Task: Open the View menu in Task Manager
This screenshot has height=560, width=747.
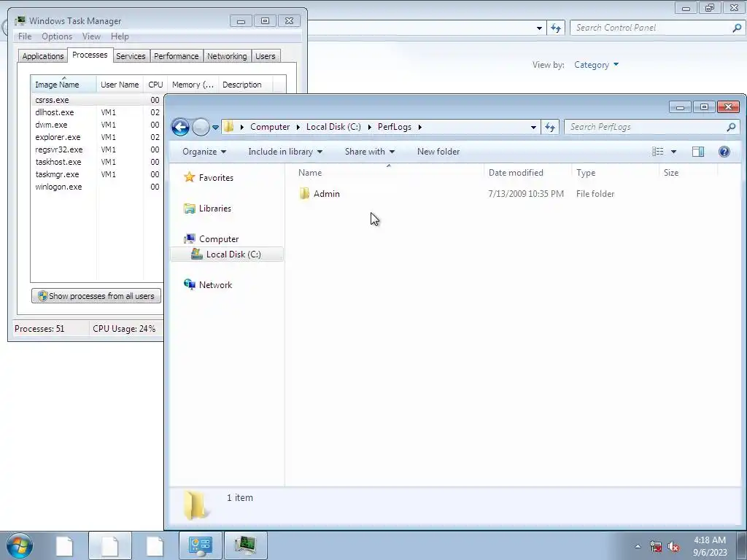Action: [x=91, y=36]
